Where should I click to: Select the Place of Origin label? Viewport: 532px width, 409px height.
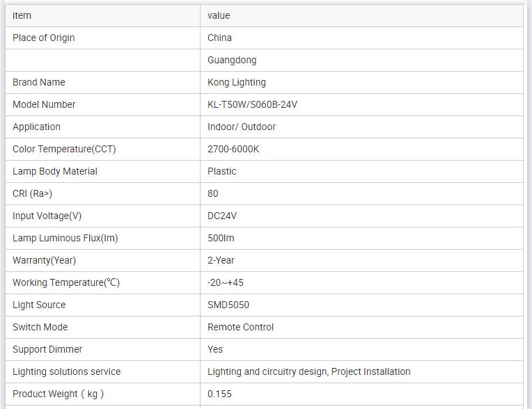click(44, 38)
